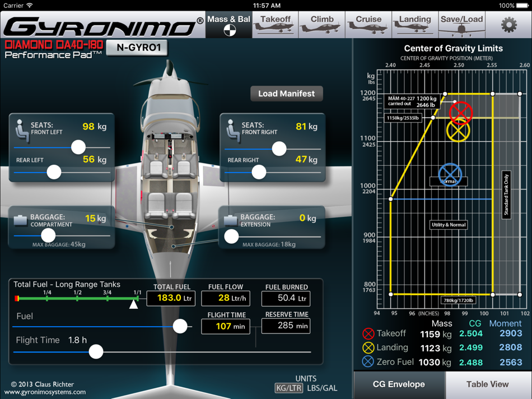
Task: Click the battery indicator in status bar
Action: click(522, 6)
